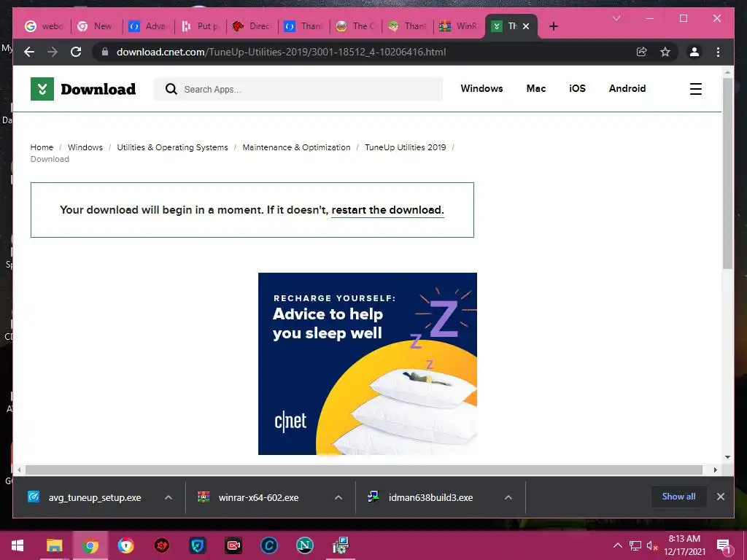Image resolution: width=747 pixels, height=560 pixels.
Task: Open downloaded winrar-x64-602.exe
Action: pos(249,497)
